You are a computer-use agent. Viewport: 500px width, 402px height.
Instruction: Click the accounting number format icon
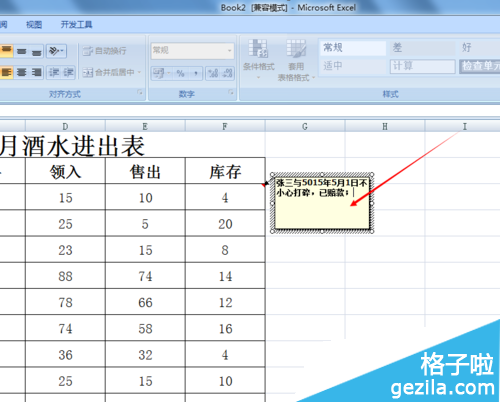159,73
